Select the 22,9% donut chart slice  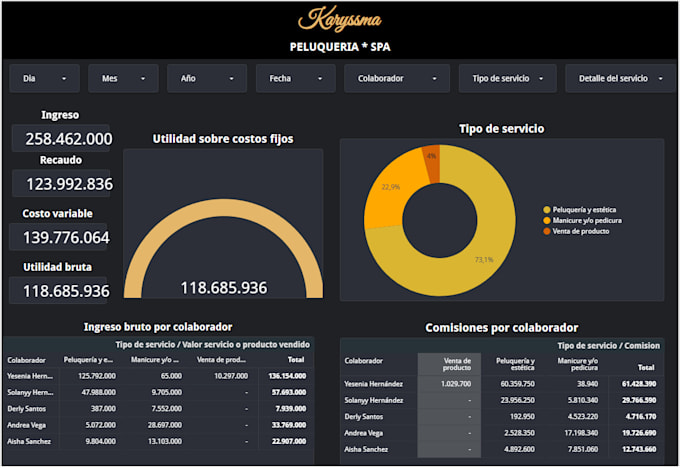(x=390, y=187)
